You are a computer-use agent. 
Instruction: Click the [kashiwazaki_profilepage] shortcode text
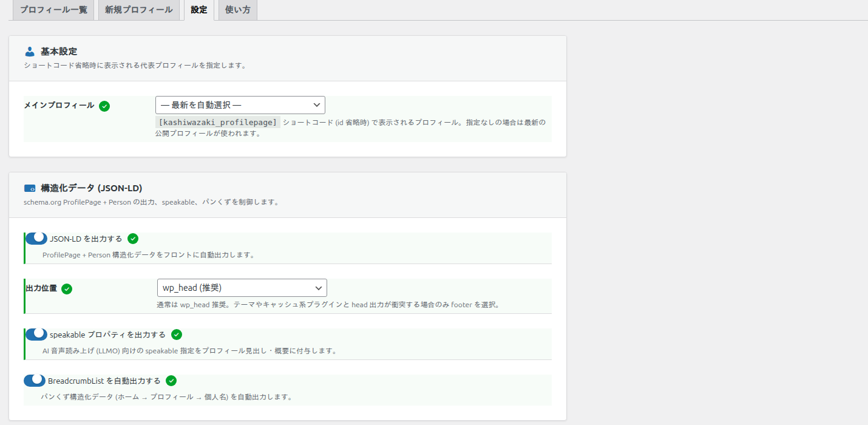218,122
